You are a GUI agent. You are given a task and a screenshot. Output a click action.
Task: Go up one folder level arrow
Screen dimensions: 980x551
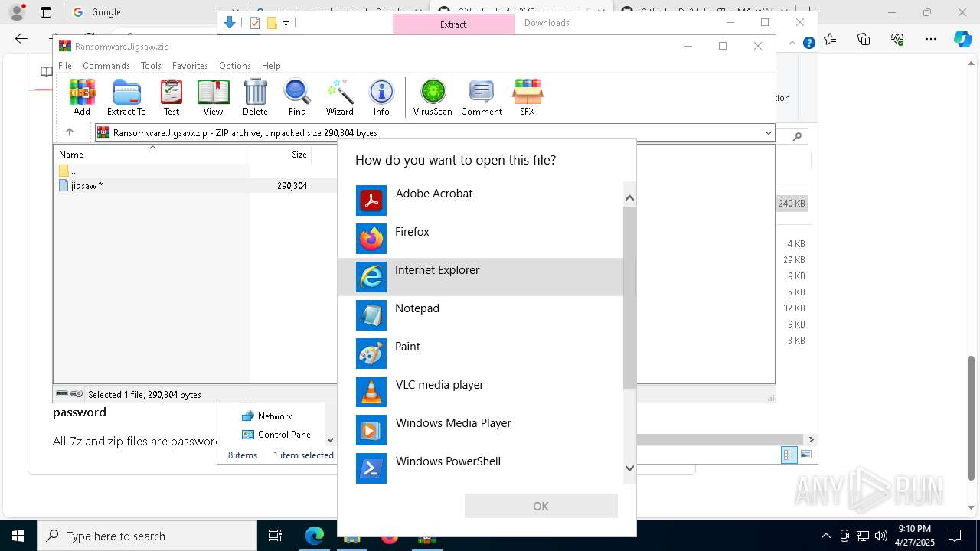tap(70, 132)
